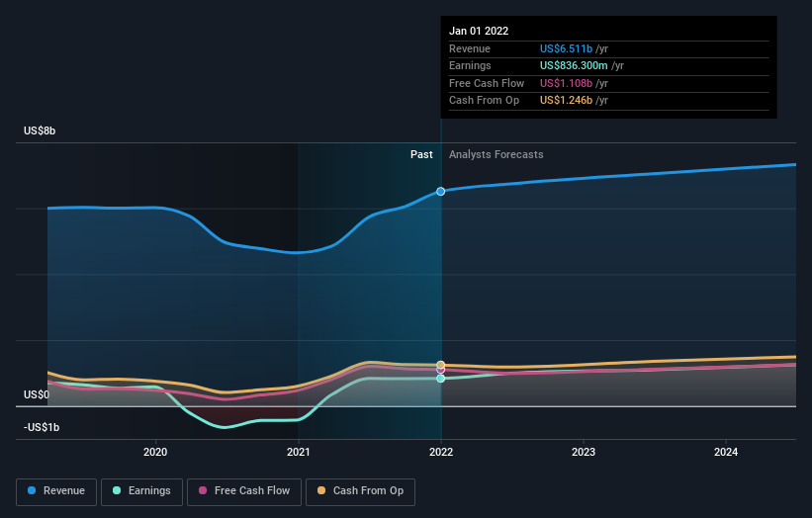
Task: Click the US$1.246b cash from op value
Action: 566,101
